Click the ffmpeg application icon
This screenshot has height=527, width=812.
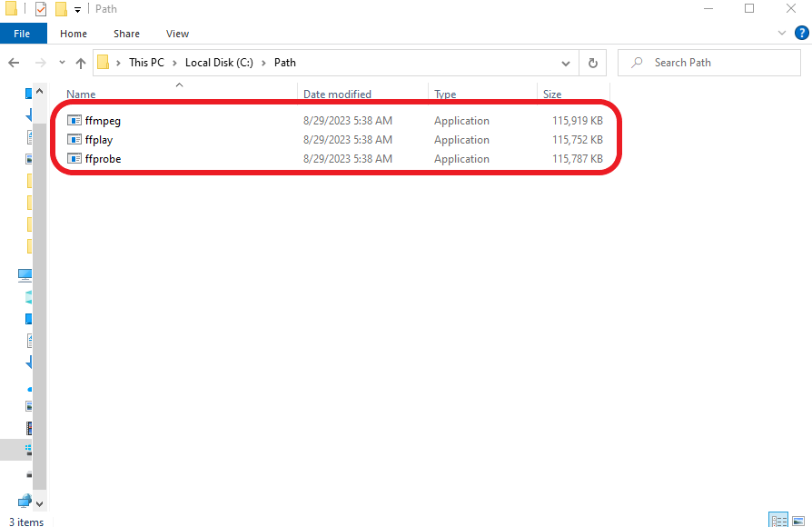[74, 121]
